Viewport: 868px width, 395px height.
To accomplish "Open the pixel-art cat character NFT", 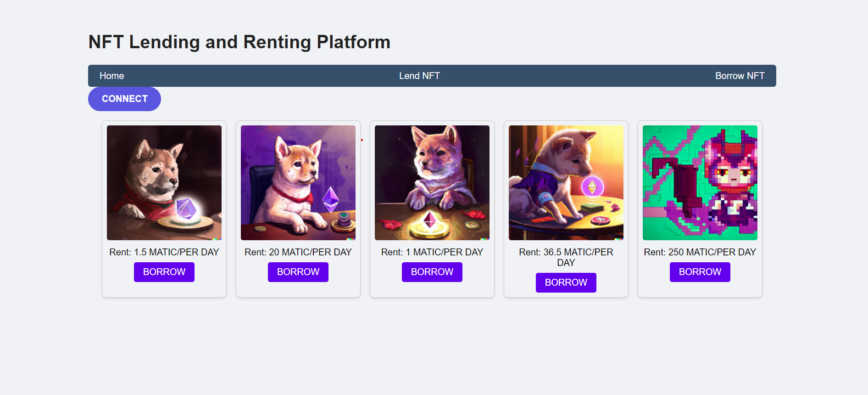I will pos(700,182).
